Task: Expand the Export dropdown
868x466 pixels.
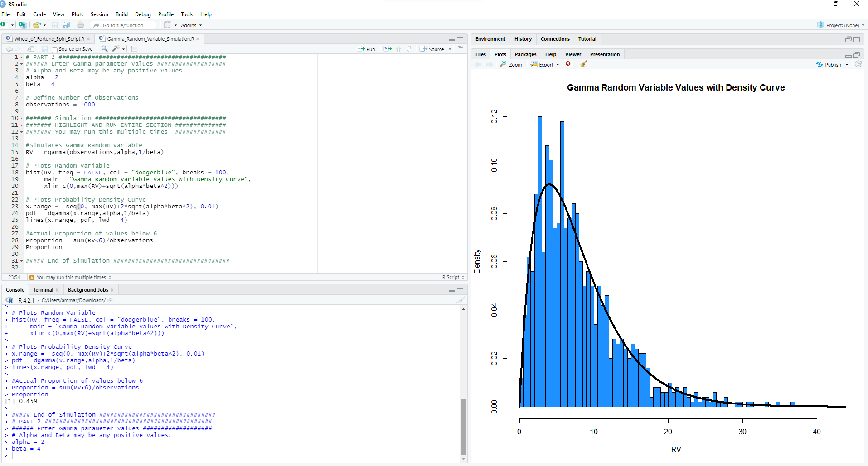Action: click(x=545, y=64)
